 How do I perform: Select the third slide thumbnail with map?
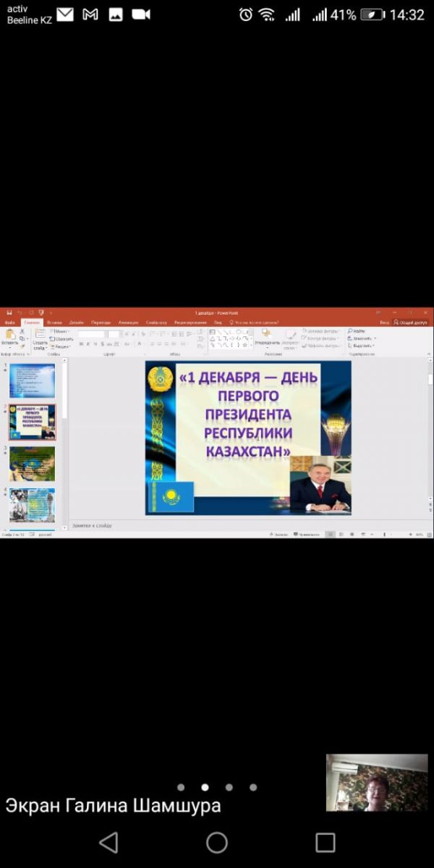(x=32, y=464)
